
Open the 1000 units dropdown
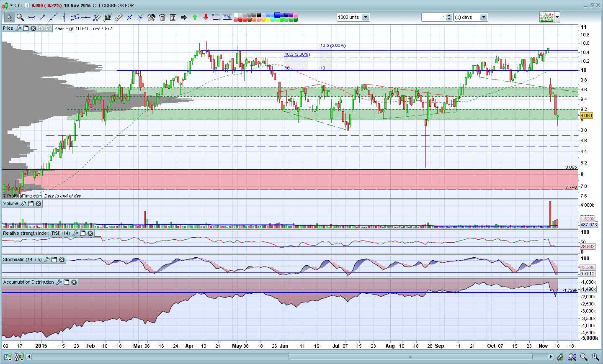tap(366, 17)
